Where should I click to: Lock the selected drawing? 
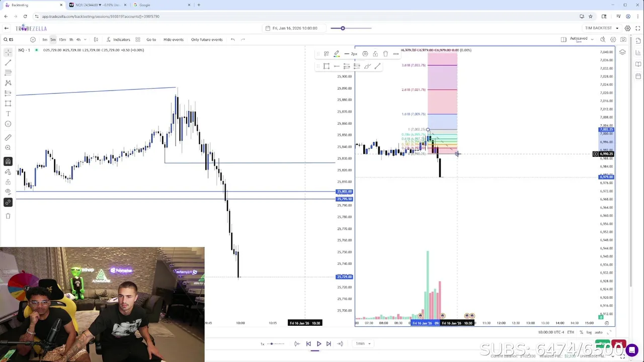pyautogui.click(x=375, y=54)
